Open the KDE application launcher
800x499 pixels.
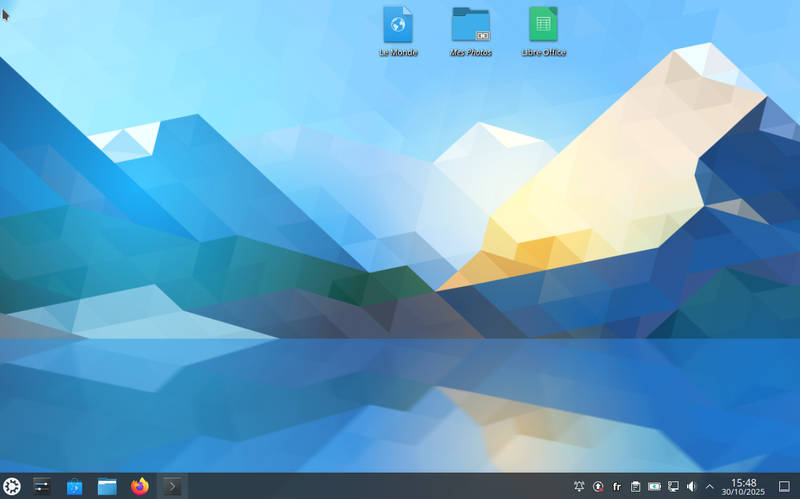click(12, 486)
